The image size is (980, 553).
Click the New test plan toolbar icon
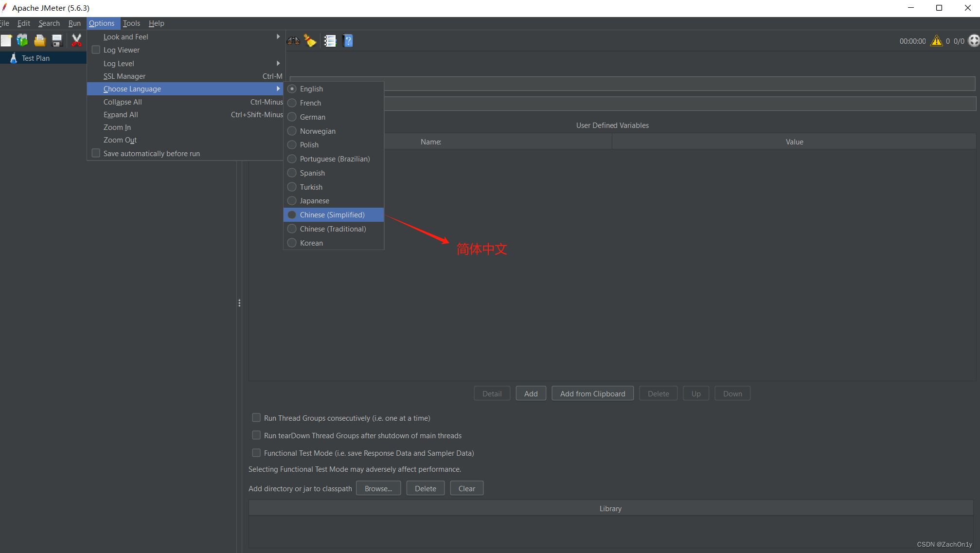6,41
